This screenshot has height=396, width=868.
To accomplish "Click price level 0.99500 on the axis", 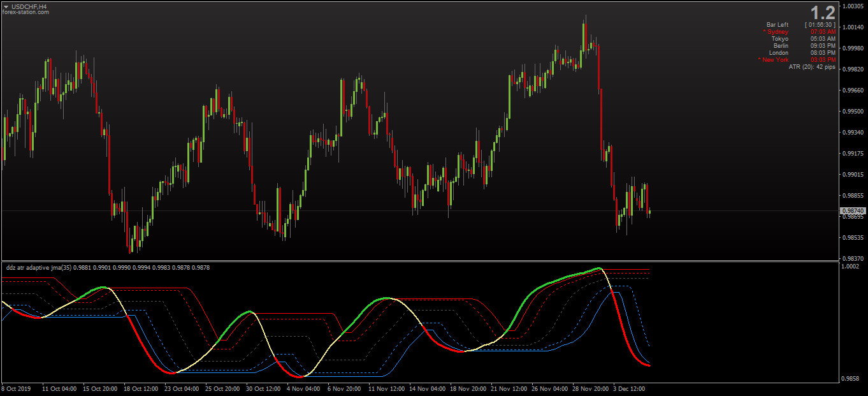I will pyautogui.click(x=853, y=112).
